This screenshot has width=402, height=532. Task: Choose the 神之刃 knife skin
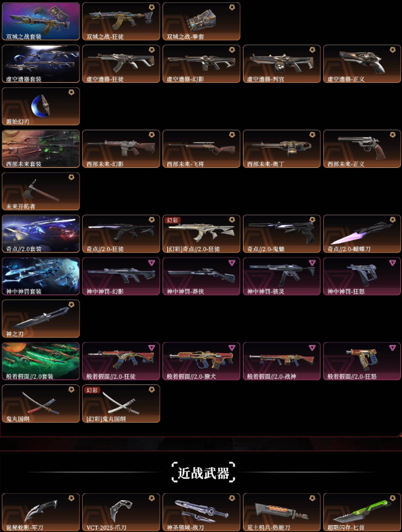click(x=40, y=318)
